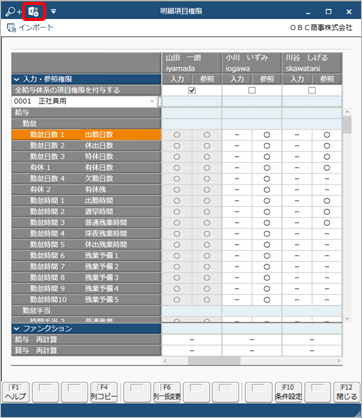Select the 勤怠時間 5 休出残業時間 row
Image resolution: width=362 pixels, height=418 pixels.
coord(86,245)
